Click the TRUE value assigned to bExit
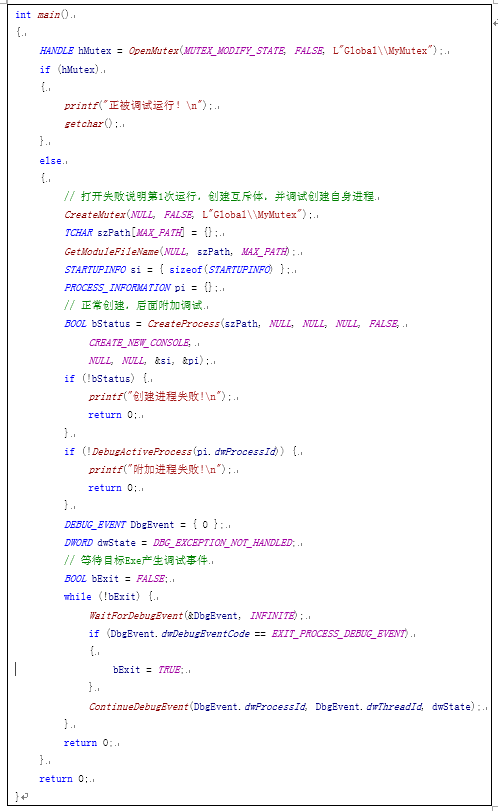The image size is (498, 811). tap(169, 670)
